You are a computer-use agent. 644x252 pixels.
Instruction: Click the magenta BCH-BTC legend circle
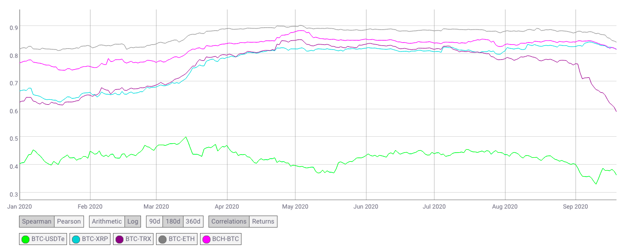pos(206,240)
